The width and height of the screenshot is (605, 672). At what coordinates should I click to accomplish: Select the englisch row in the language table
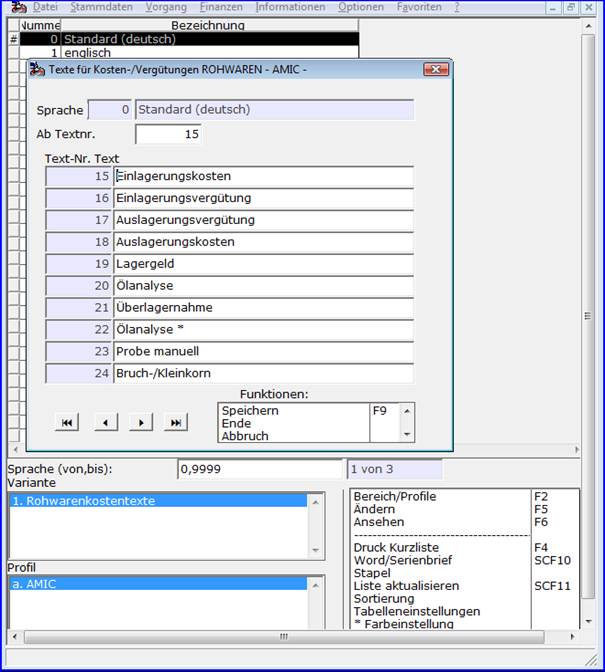pos(189,53)
